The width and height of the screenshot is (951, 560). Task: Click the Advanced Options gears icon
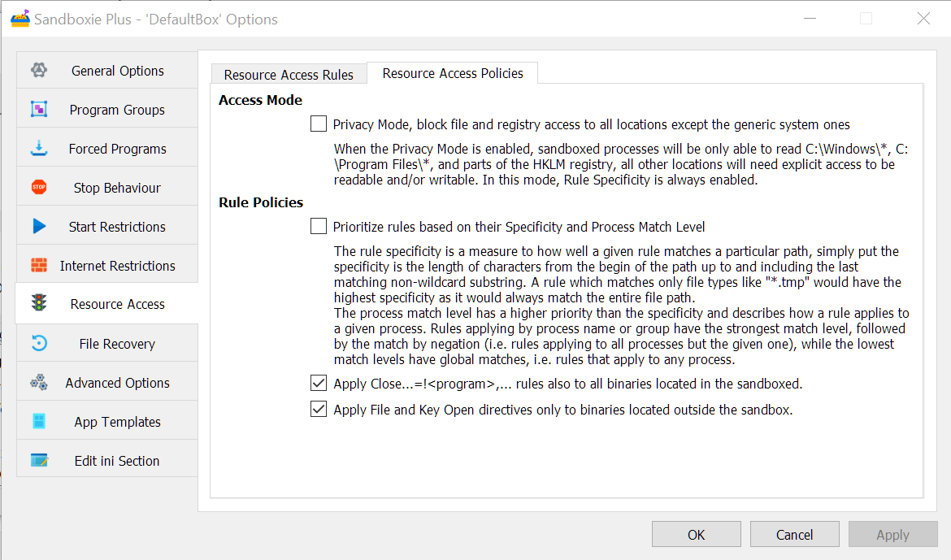39,383
